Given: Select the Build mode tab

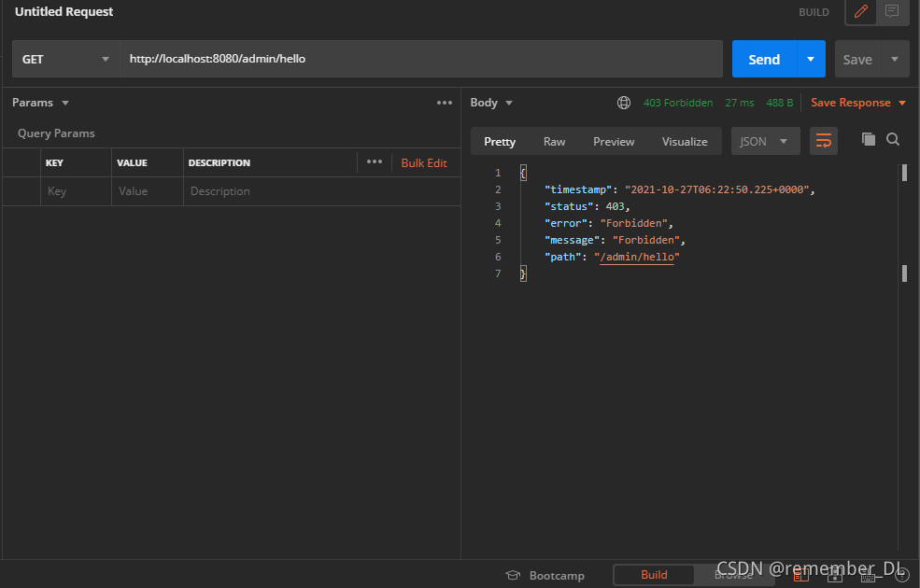Looking at the screenshot, I should coord(654,575).
